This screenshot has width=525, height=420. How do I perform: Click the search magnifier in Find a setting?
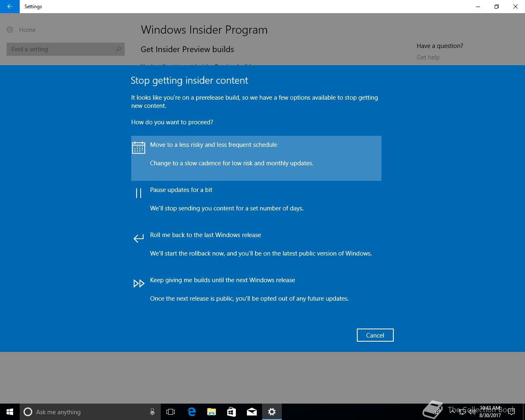click(x=119, y=49)
